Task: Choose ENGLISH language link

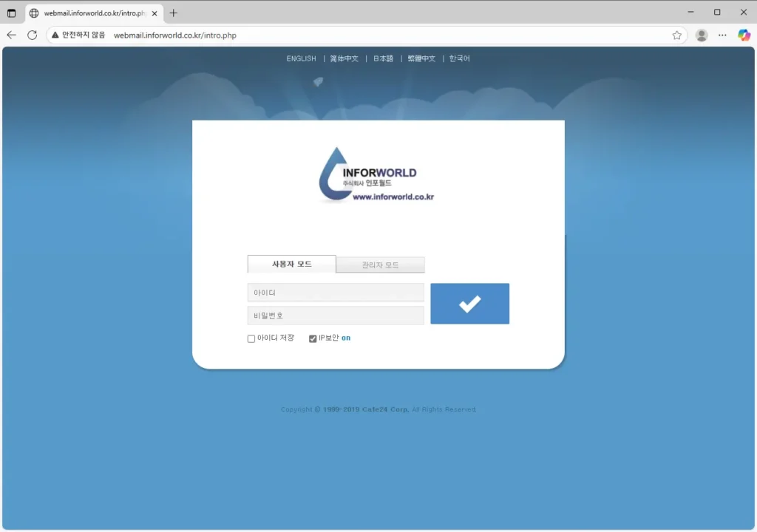Action: (302, 58)
